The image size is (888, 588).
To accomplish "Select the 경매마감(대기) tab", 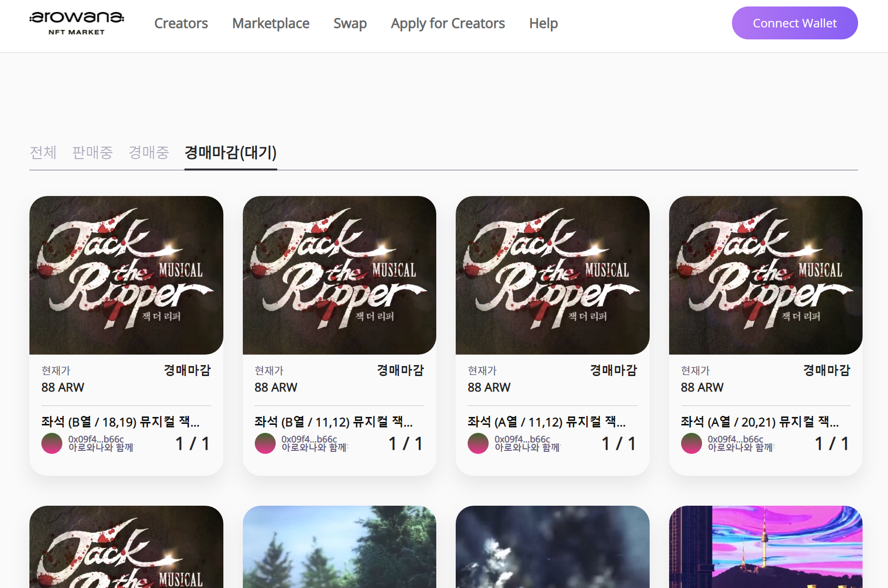I will (230, 153).
